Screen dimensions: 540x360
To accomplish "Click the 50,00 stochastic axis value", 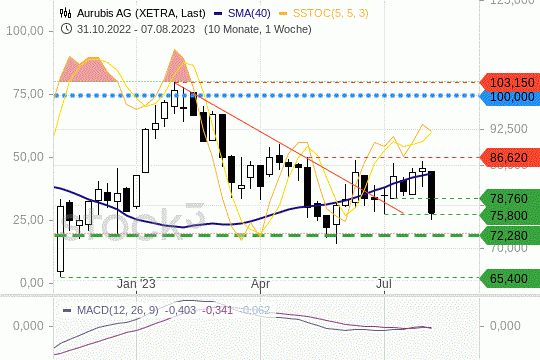I will [29, 157].
